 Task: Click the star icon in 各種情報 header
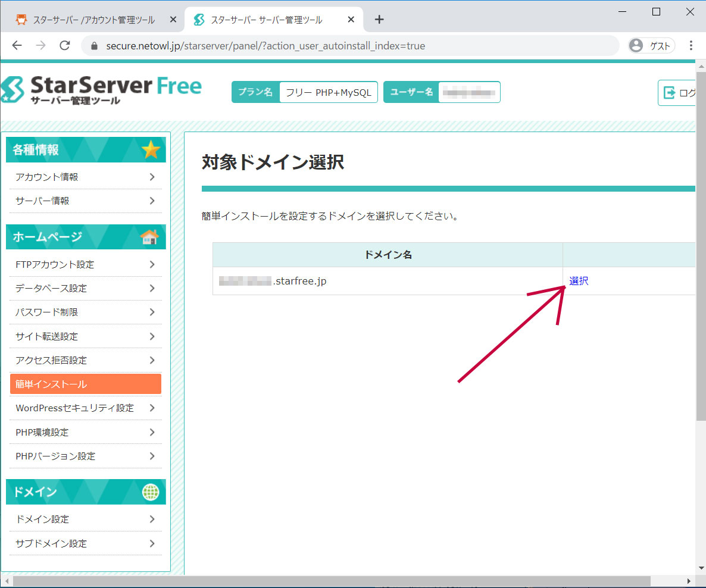[151, 149]
